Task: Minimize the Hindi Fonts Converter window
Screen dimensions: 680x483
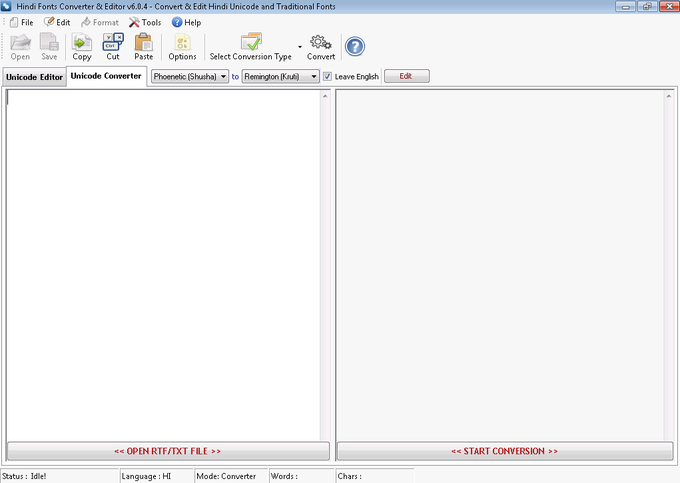Action: [625, 7]
